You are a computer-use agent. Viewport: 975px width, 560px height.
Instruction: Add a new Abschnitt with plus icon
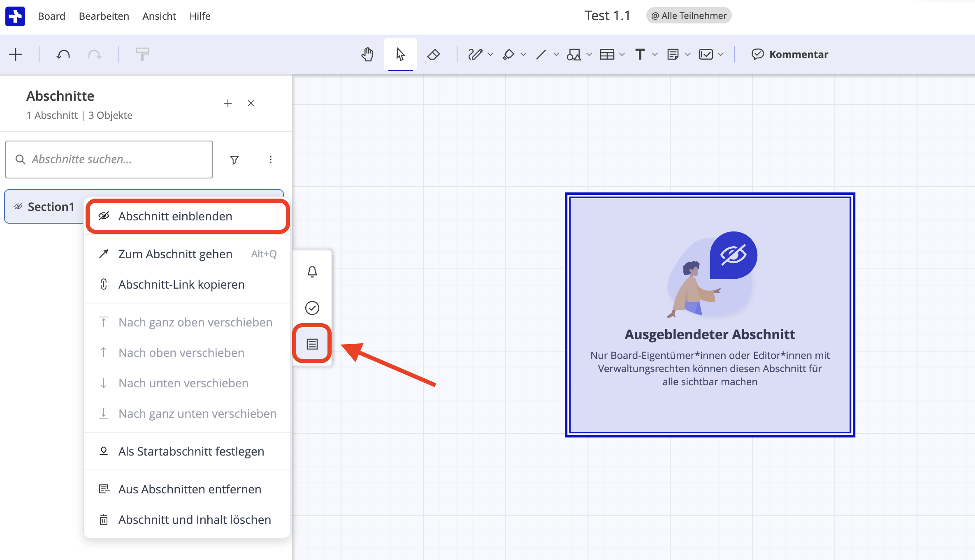click(x=228, y=103)
